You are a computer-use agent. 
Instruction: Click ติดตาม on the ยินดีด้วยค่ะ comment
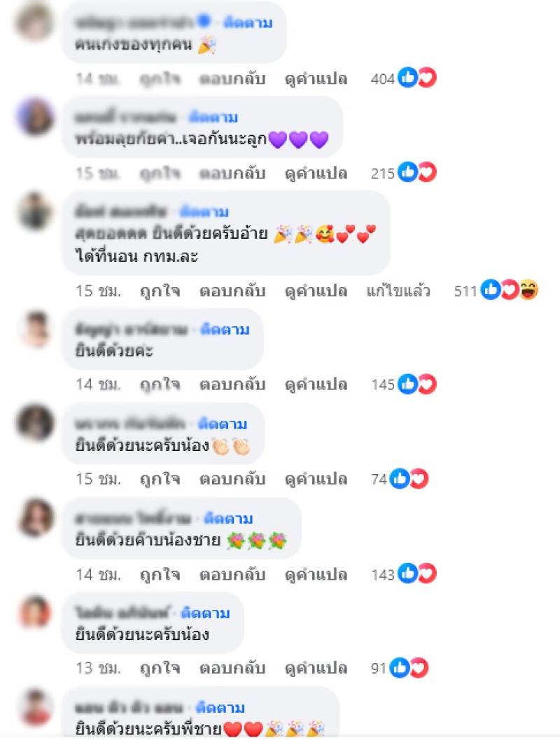point(225,329)
